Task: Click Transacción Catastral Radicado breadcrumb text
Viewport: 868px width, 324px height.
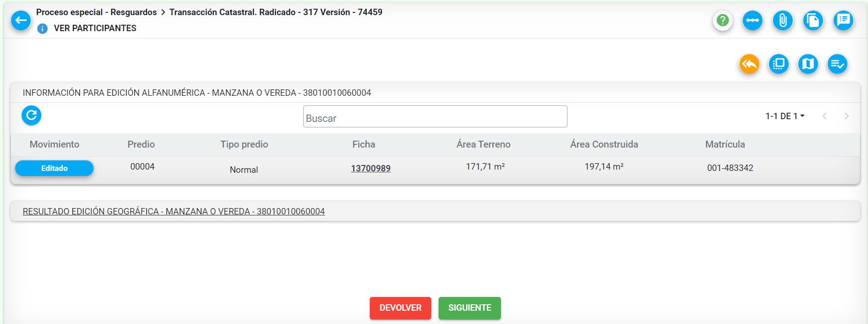Action: coord(276,12)
